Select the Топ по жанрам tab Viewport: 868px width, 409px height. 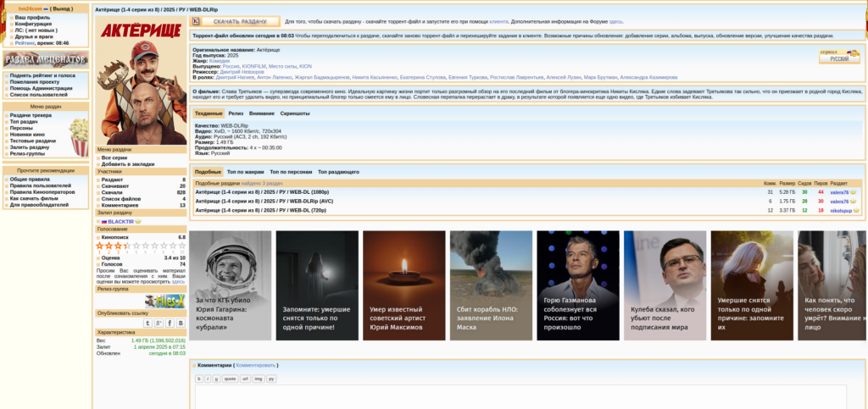click(x=245, y=172)
